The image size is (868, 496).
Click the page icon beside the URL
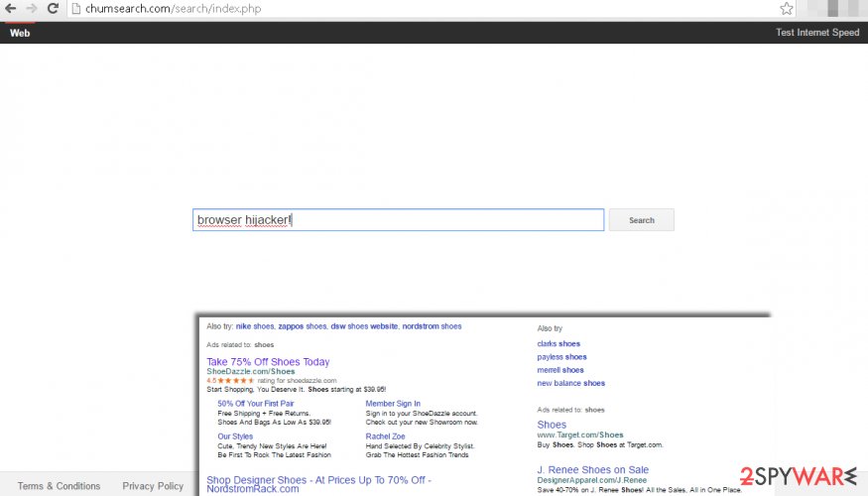(x=76, y=8)
